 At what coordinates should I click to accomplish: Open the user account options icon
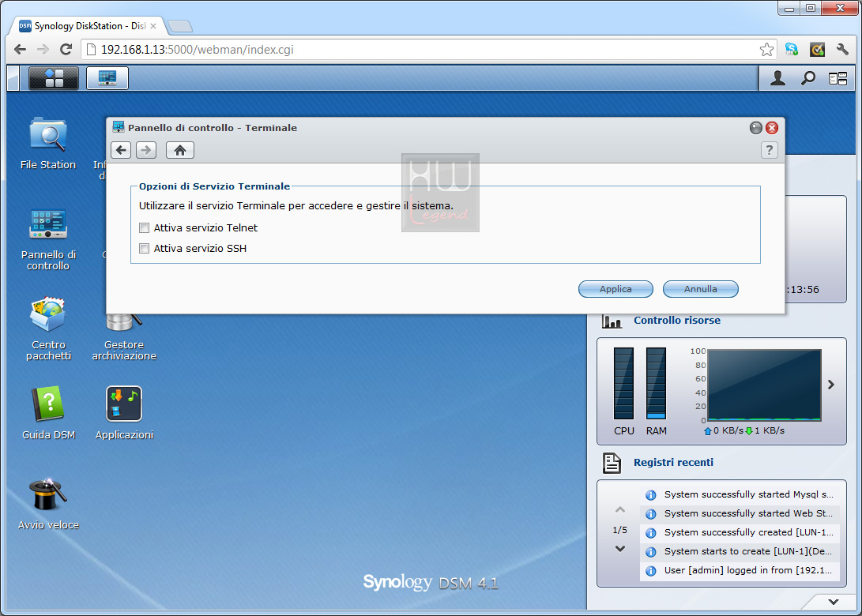click(777, 78)
